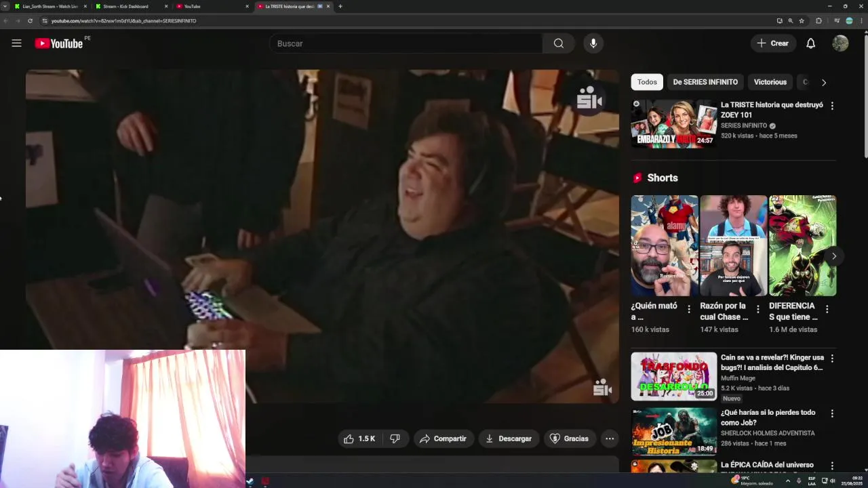This screenshot has height=488, width=868.
Task: Open the YouTube hamburger guide menu
Action: [16, 43]
